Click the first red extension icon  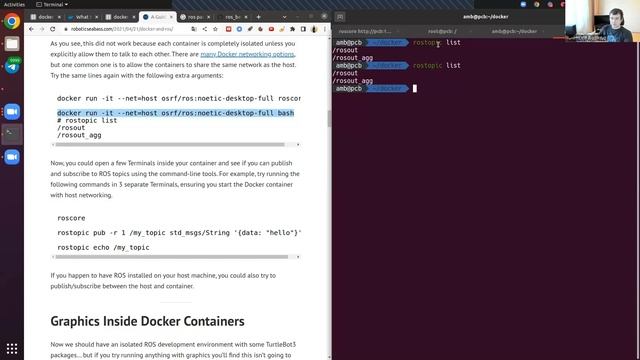tap(229, 29)
